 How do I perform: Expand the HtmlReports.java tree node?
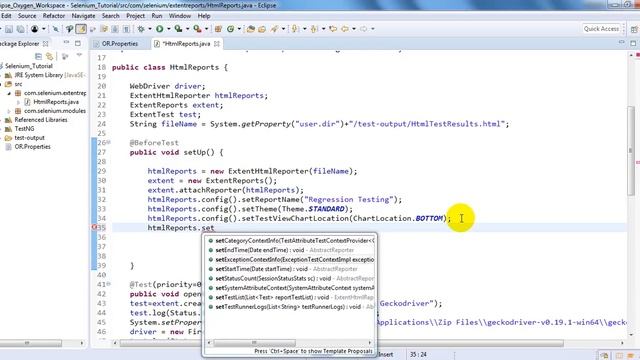[18, 102]
